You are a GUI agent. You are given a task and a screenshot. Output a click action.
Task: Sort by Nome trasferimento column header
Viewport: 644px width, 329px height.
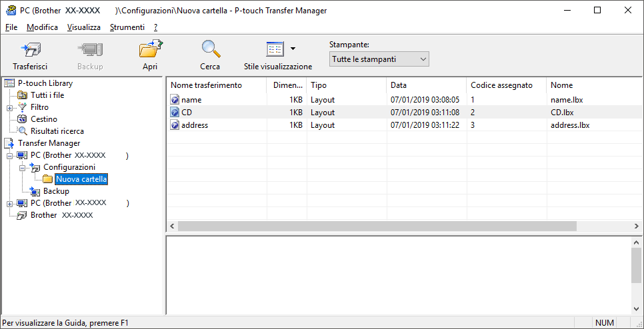click(x=217, y=85)
